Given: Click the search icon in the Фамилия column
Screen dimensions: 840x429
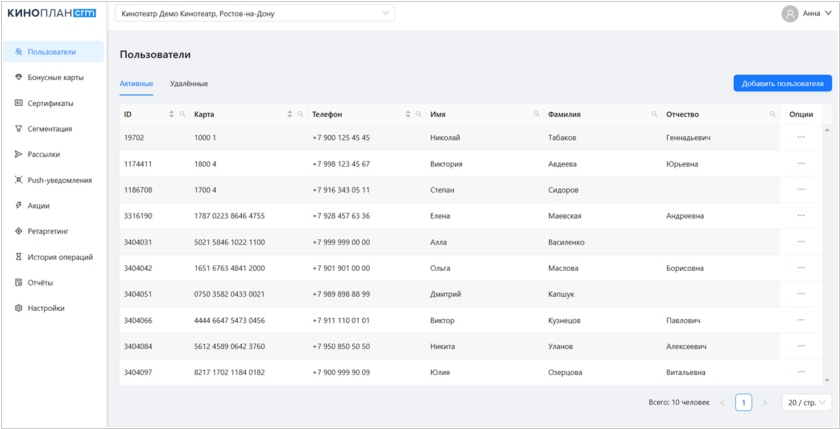Looking at the screenshot, I should pos(654,114).
